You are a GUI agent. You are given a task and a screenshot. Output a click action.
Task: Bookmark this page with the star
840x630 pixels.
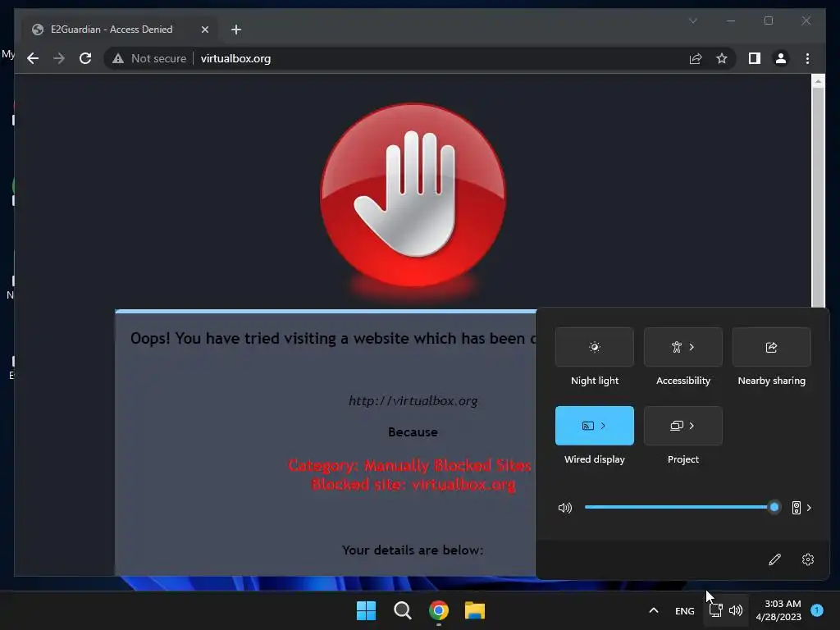tap(722, 58)
